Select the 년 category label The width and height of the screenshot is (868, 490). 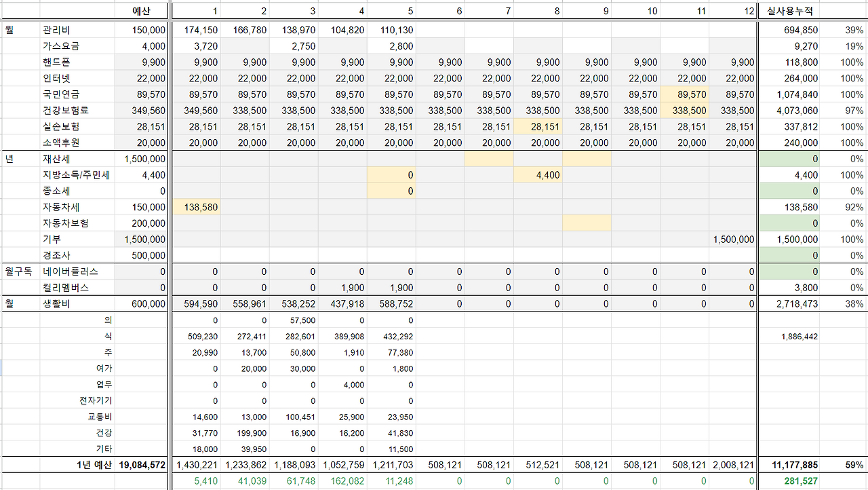click(x=9, y=159)
